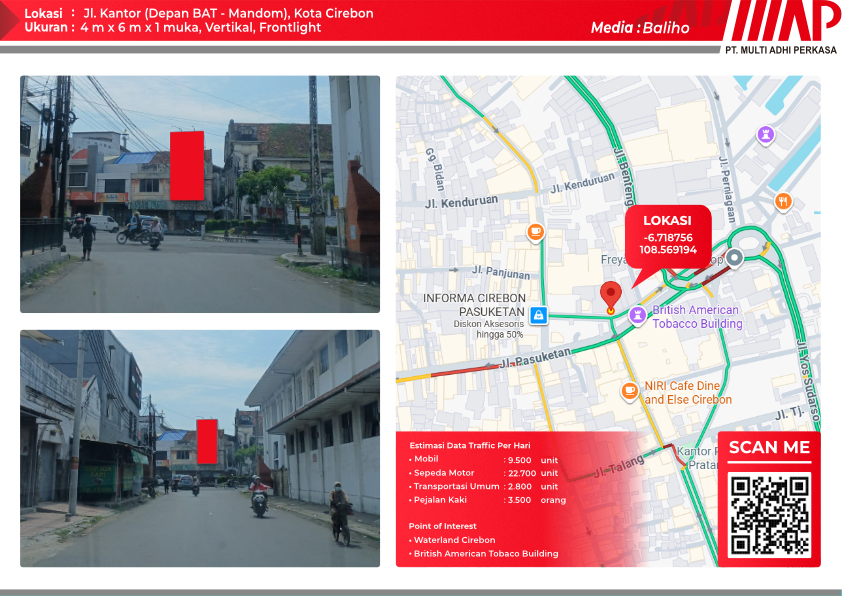Click the INFORMA Cirebon shopping bag icon
This screenshot has height=596, width=842.
538,315
